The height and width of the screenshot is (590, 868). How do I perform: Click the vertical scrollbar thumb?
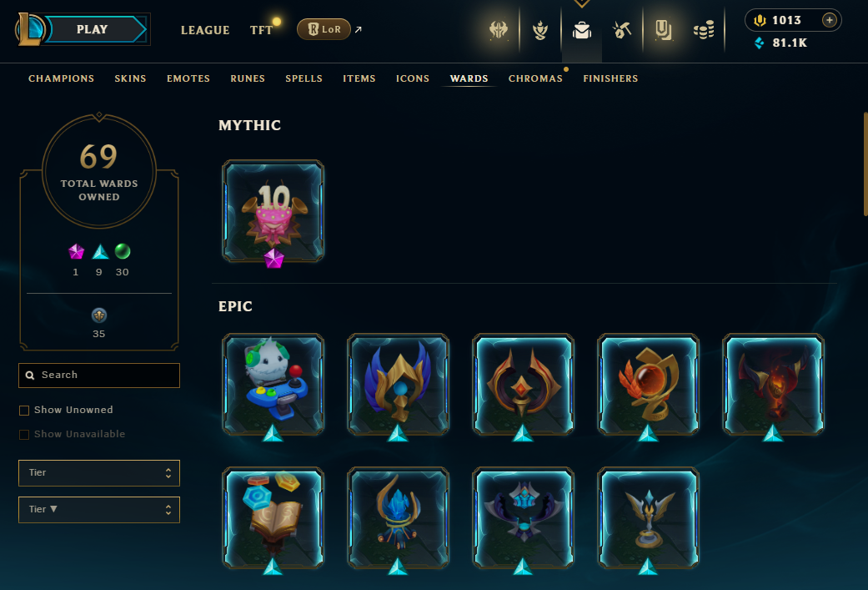pyautogui.click(x=865, y=164)
